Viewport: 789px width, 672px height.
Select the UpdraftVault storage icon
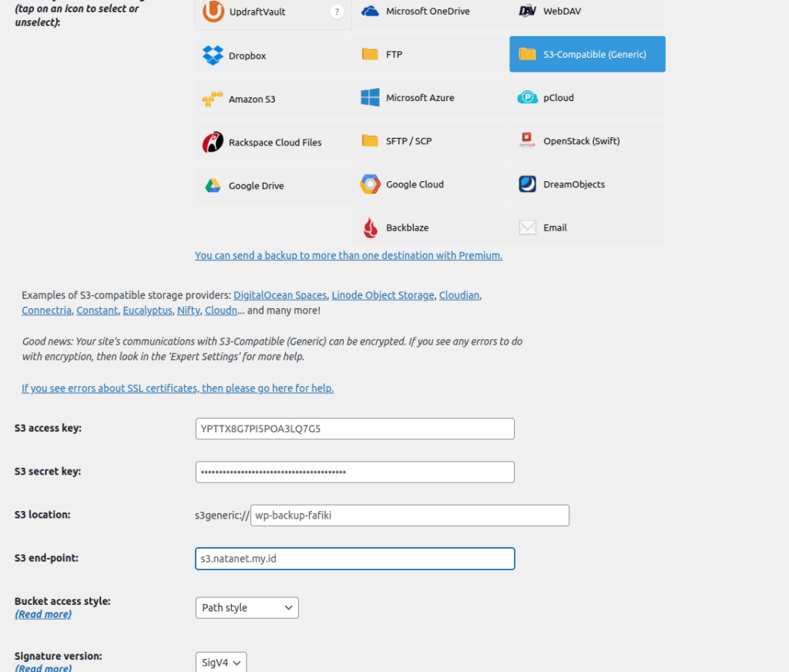click(213, 11)
